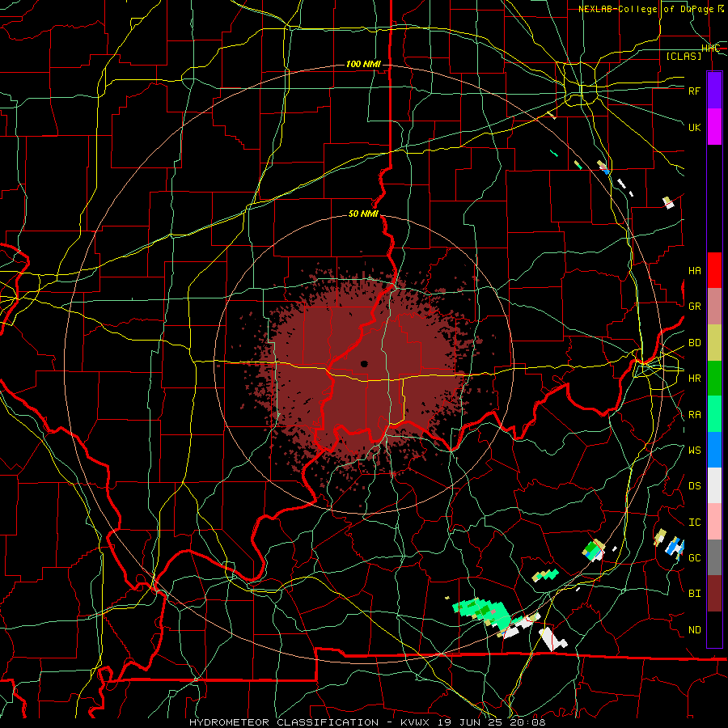
Task: Pick the dark green HR legend swatch
Action: 714,378
